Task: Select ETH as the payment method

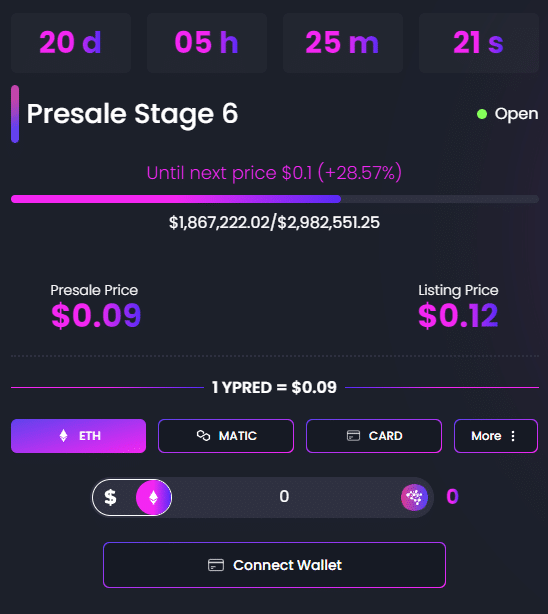Action: [78, 436]
